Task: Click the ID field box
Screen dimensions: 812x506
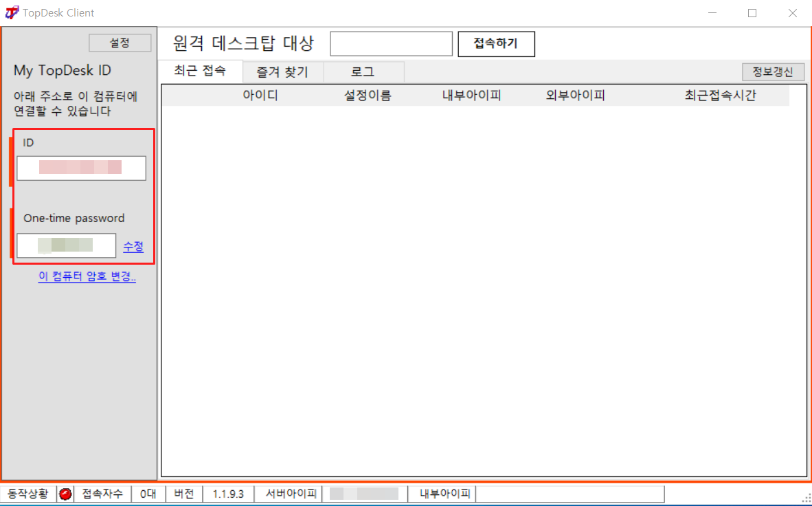Action: pyautogui.click(x=81, y=168)
